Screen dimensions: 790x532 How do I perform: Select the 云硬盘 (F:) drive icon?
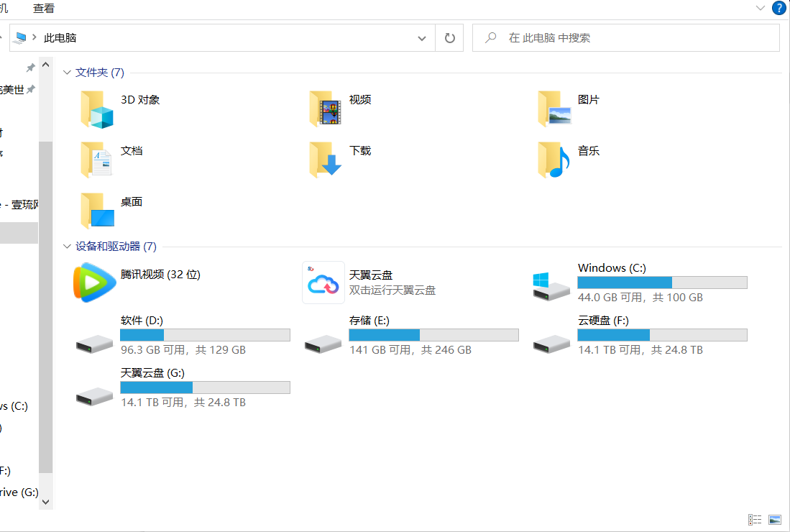[551, 344]
